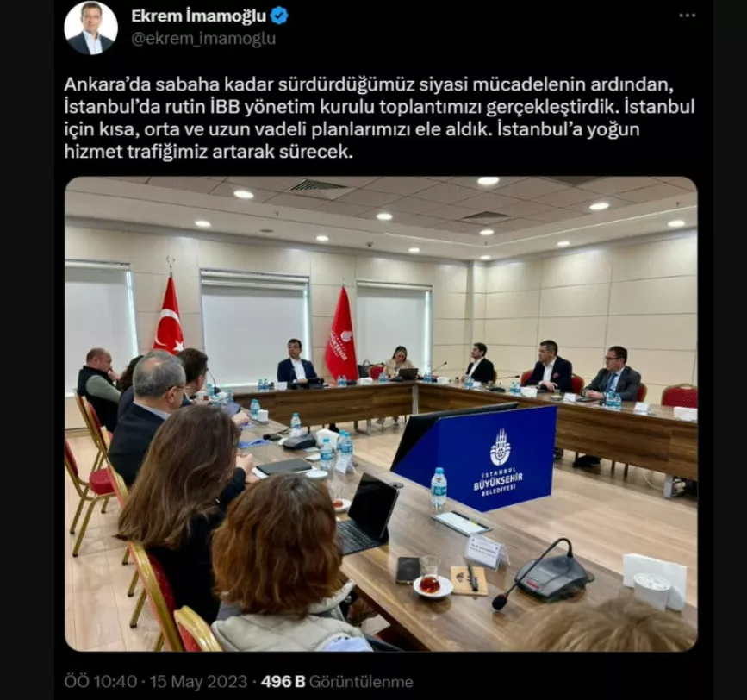Click the ceiling air vent in the photo
The width and height of the screenshot is (747, 700).
[319, 187]
